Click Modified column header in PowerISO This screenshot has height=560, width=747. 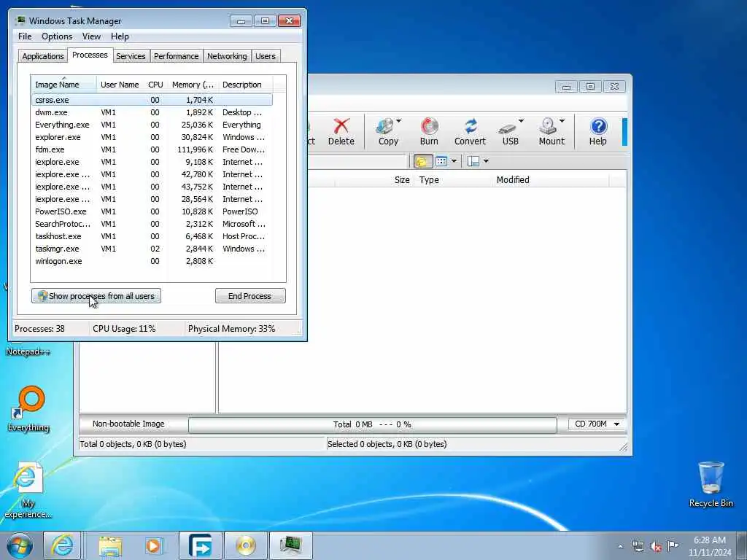[x=550, y=180]
